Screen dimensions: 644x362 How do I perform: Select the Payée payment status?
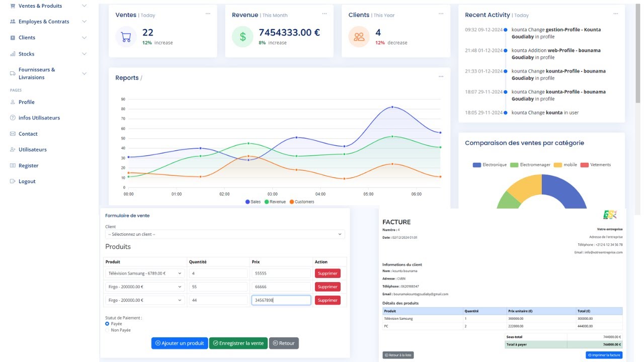(x=107, y=324)
